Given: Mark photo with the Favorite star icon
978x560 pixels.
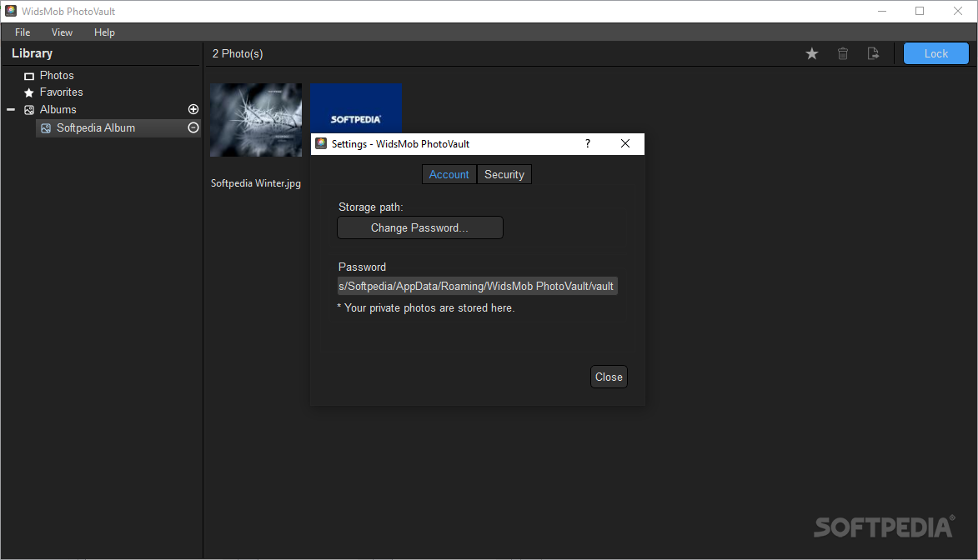Looking at the screenshot, I should click(x=811, y=53).
